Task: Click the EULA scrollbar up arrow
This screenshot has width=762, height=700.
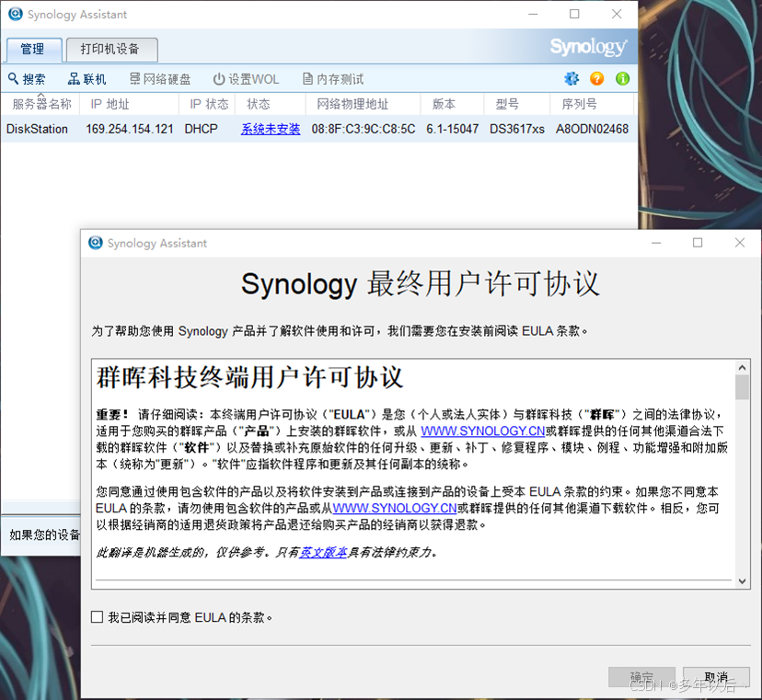Action: tap(742, 368)
